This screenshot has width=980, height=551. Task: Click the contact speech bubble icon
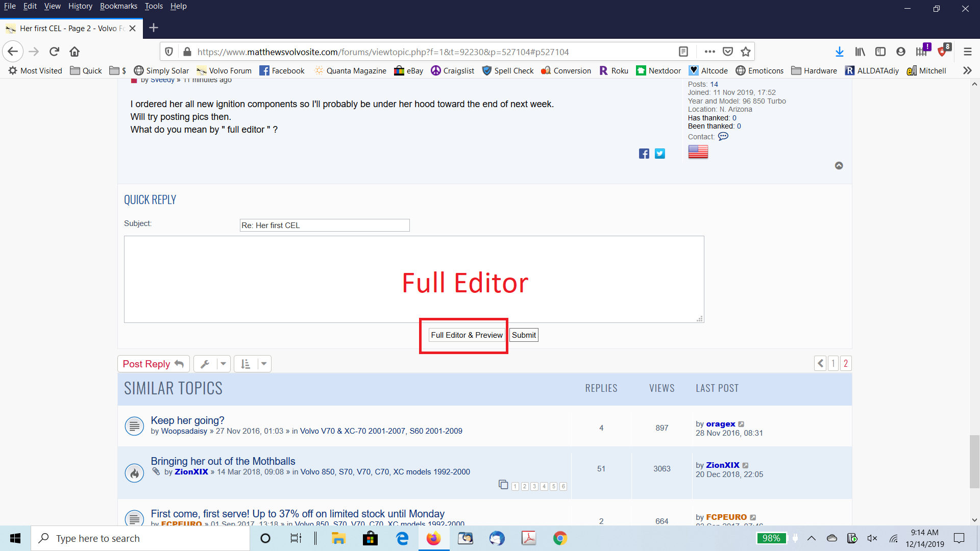click(723, 136)
